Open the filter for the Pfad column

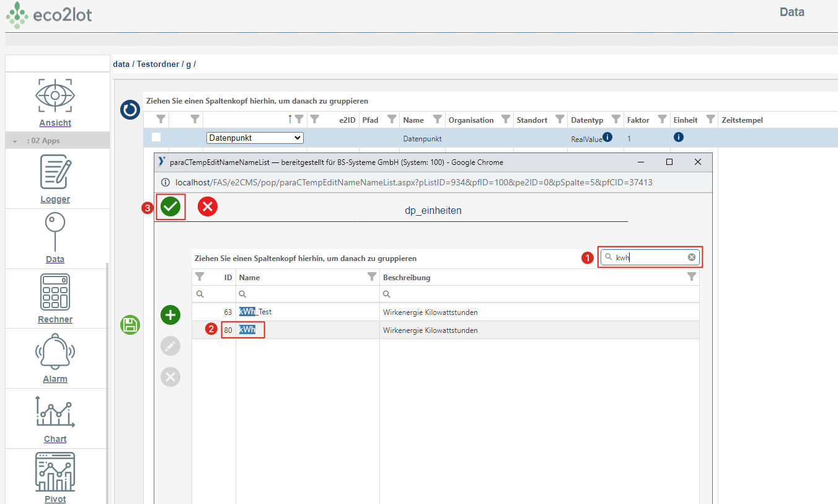pyautogui.click(x=392, y=120)
